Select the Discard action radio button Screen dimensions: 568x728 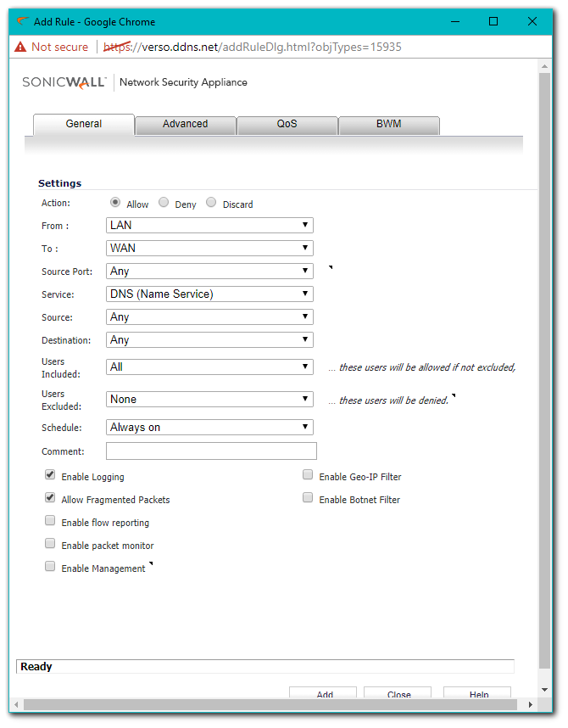(x=211, y=203)
